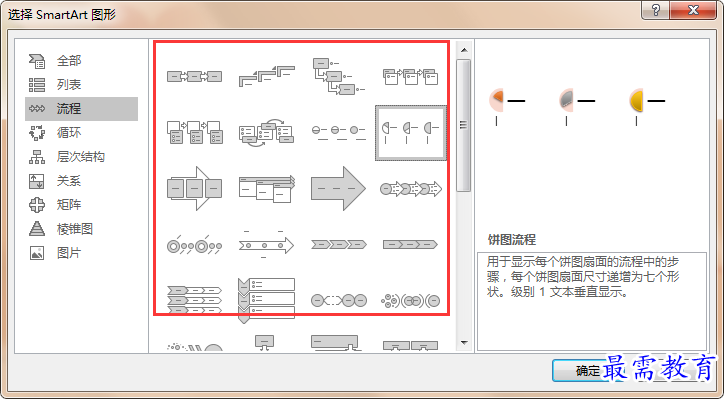Select the 循环 (Cycle) category
This screenshot has height=399, width=724.
tap(81, 133)
